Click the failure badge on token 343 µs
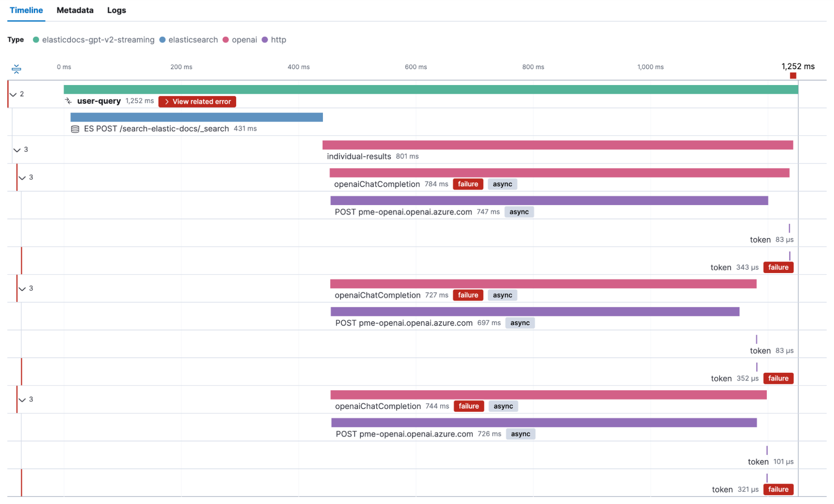 click(778, 267)
